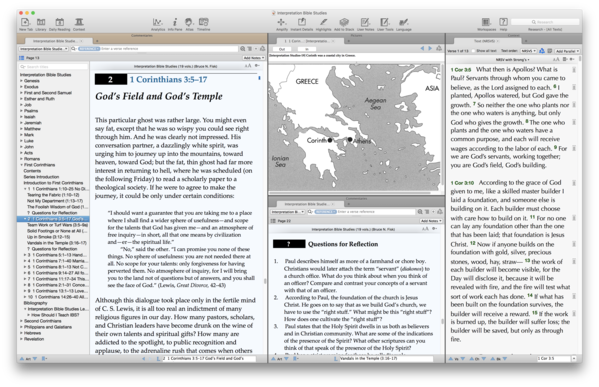Select Series Introduction in contents

pyautogui.click(x=41, y=177)
